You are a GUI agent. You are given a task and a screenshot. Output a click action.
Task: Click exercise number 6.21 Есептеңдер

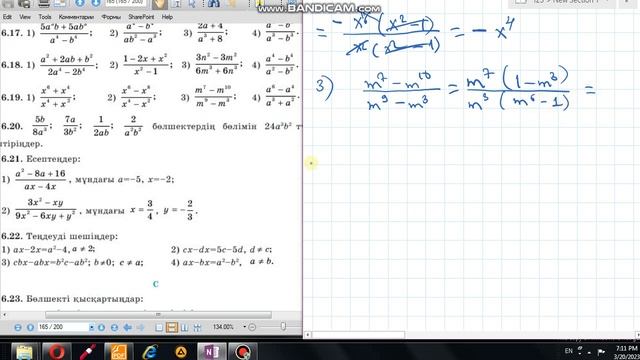pyautogui.click(x=41, y=159)
